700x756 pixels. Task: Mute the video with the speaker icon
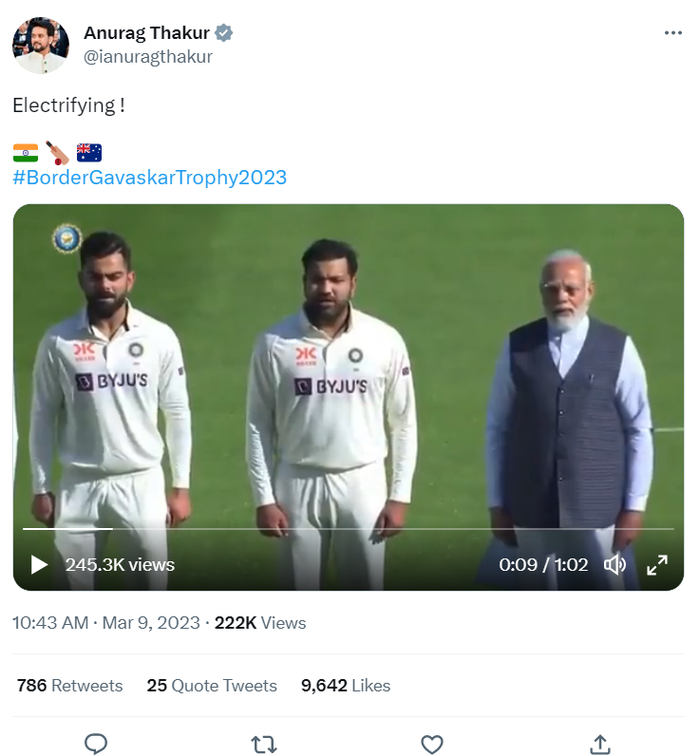pos(615,565)
